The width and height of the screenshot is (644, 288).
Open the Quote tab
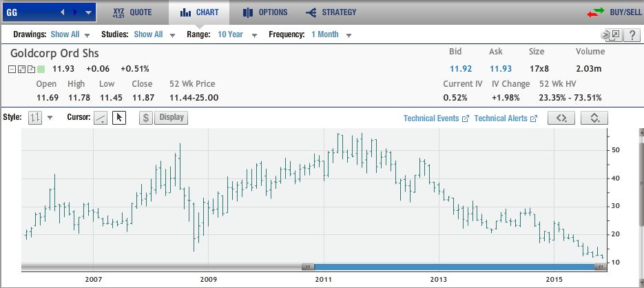click(132, 12)
